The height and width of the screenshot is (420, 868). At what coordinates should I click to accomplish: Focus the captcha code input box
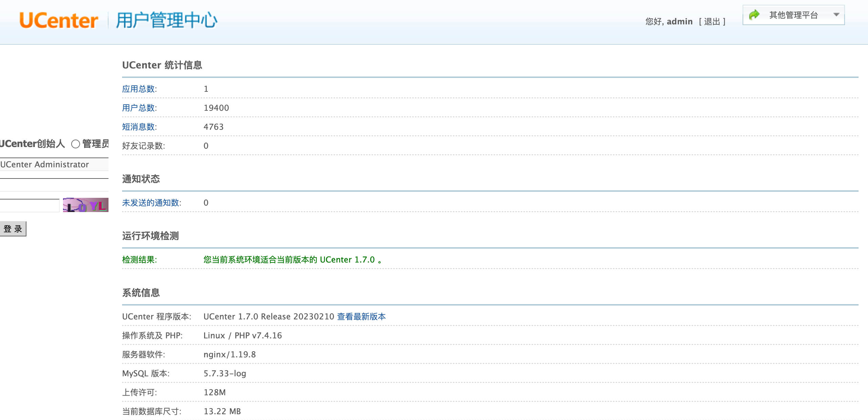pos(29,205)
